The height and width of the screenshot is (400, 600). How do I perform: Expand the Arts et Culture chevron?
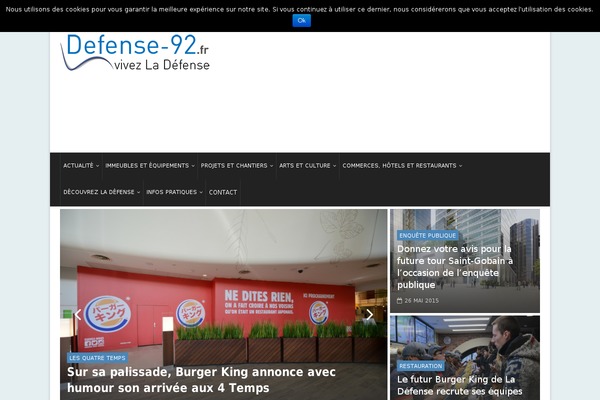coord(334,166)
